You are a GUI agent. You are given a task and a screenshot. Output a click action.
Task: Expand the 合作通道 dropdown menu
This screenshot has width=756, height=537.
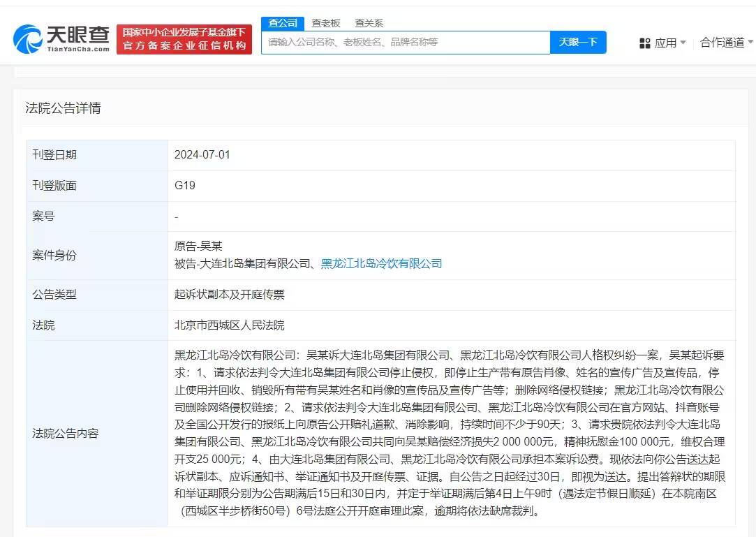pyautogui.click(x=727, y=43)
